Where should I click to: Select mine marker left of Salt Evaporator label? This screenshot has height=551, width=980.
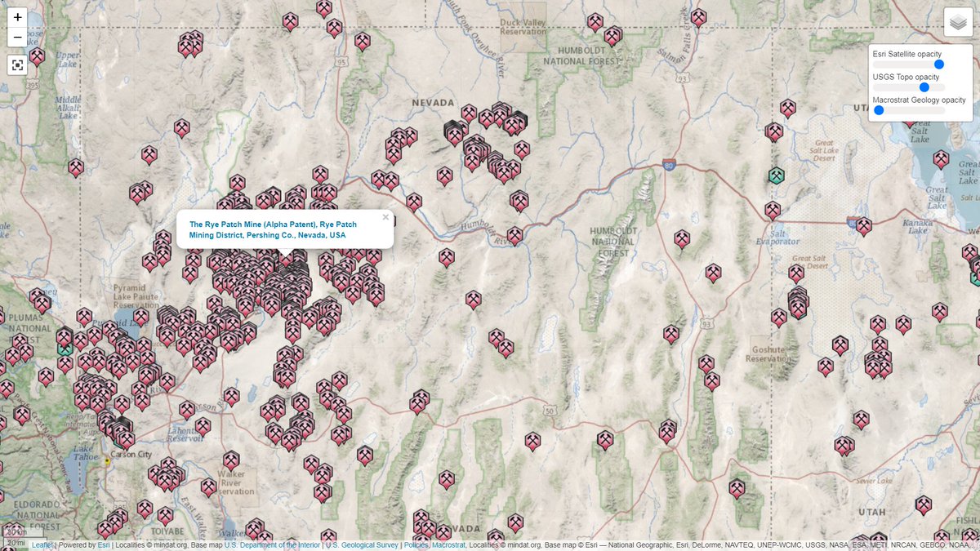click(773, 211)
